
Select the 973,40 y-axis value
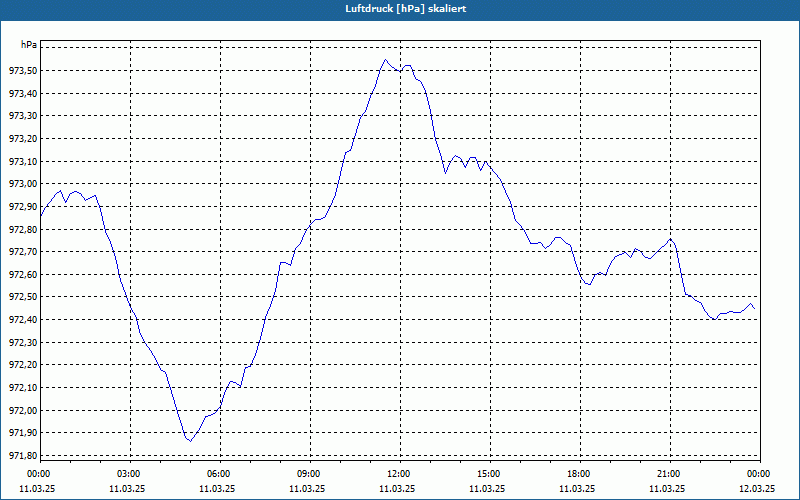click(x=23, y=93)
